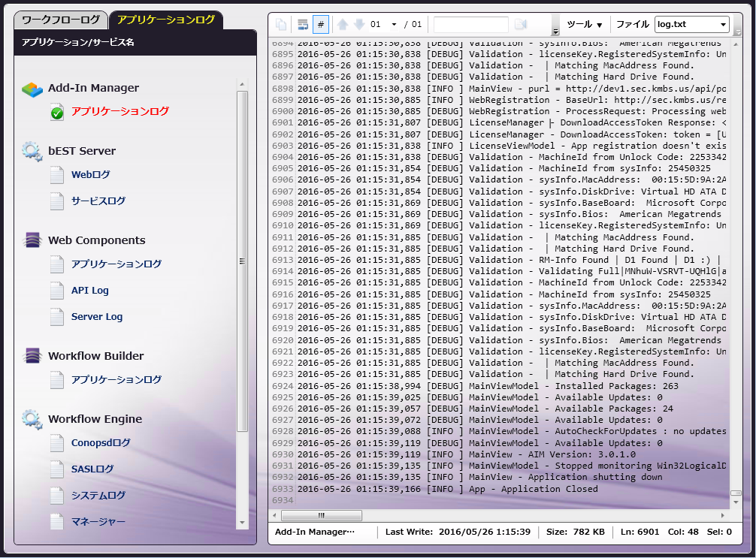The image size is (756, 558).
Task: Open the SASLログ link
Action: (x=92, y=469)
